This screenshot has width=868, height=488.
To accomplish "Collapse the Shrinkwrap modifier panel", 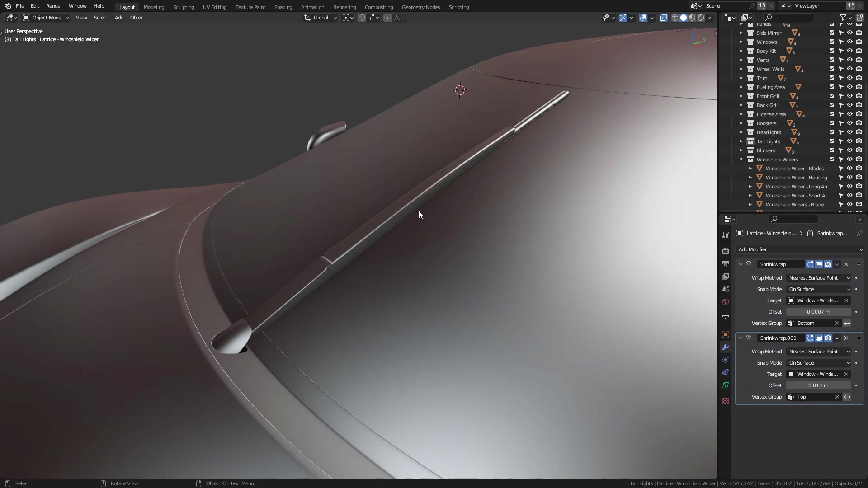I will click(x=741, y=264).
